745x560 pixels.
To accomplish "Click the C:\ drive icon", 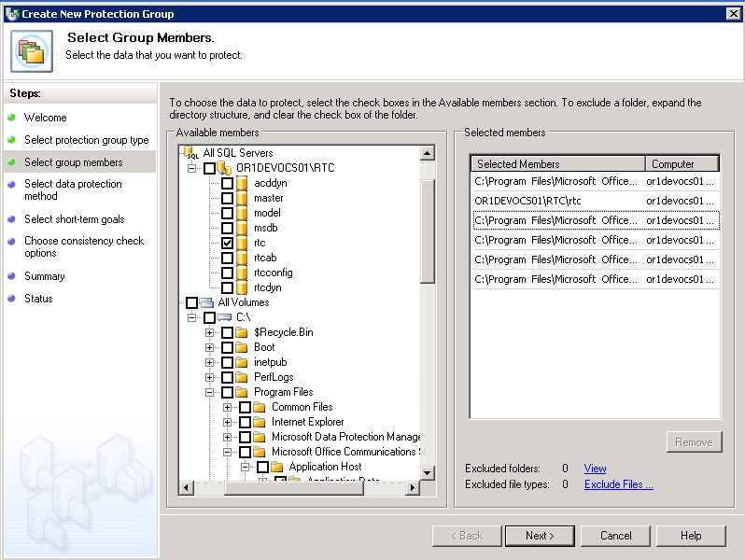I will click(224, 316).
